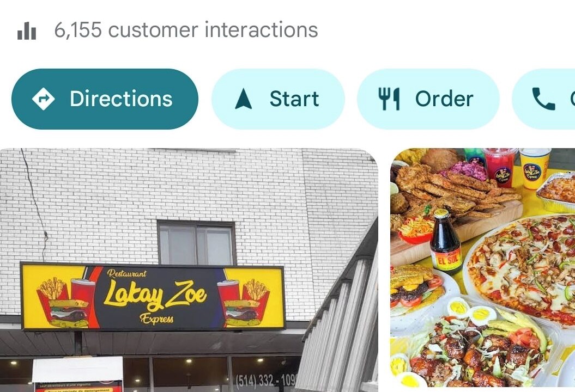The width and height of the screenshot is (575, 392).
Task: View the 6,155 customer interactions details
Action: (x=186, y=30)
